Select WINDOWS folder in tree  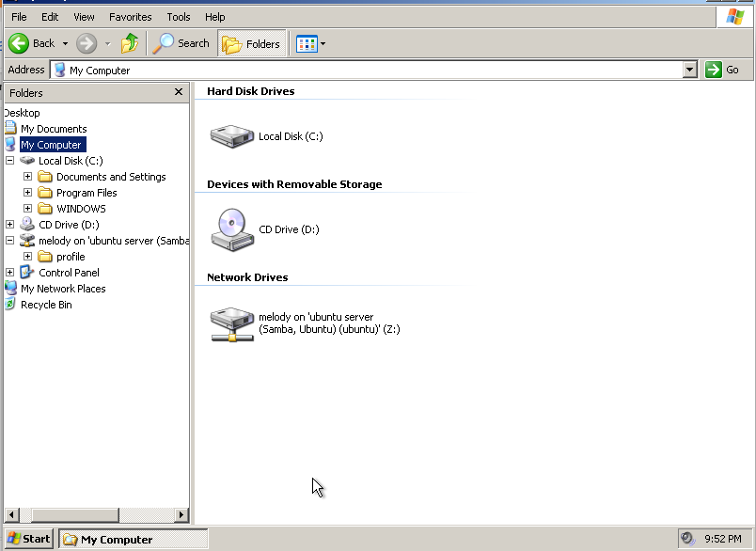[81, 209]
